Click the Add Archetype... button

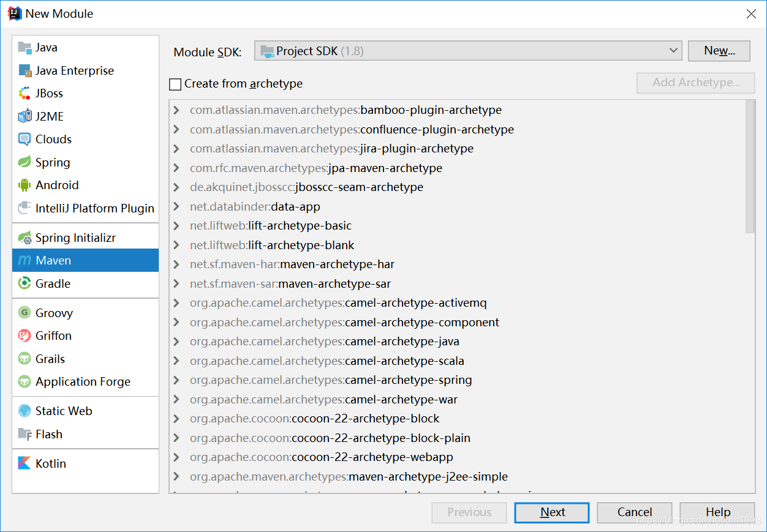click(695, 83)
